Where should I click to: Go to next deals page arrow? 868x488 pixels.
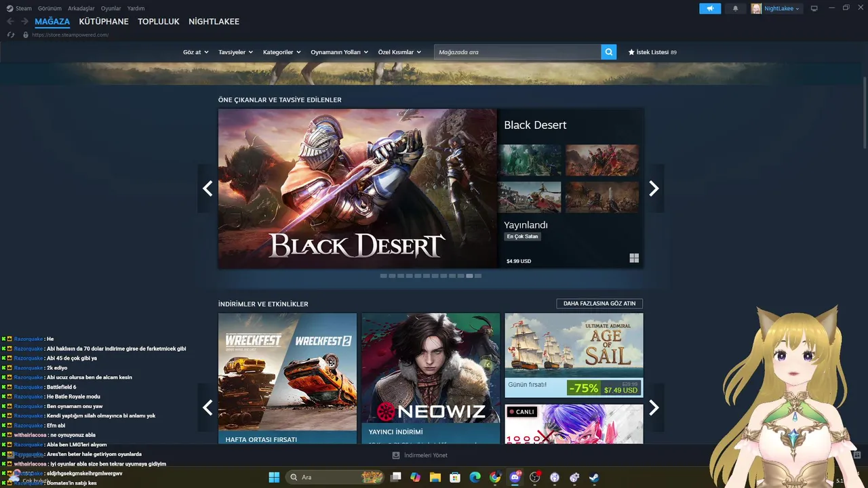click(x=654, y=407)
